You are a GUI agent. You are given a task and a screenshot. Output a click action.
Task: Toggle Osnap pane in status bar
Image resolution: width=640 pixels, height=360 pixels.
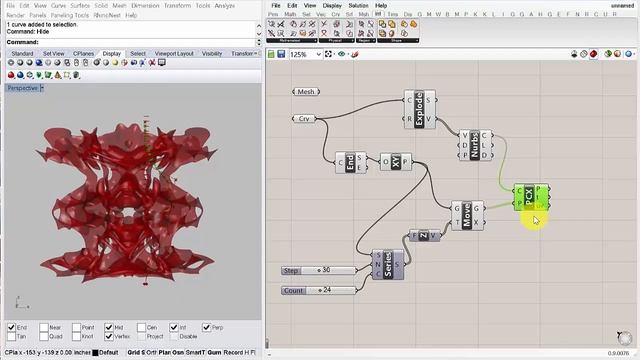178,352
